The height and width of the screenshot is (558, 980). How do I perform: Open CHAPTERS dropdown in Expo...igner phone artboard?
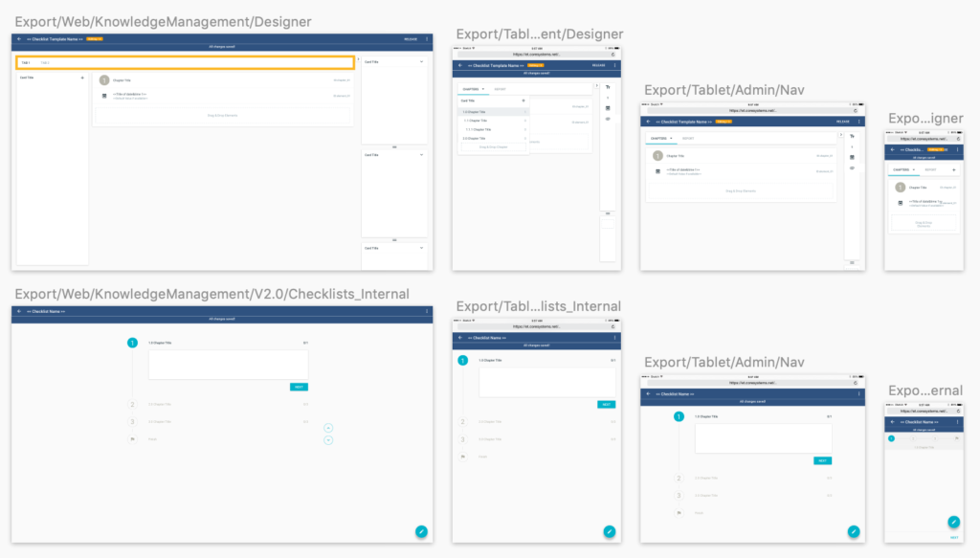click(x=903, y=170)
